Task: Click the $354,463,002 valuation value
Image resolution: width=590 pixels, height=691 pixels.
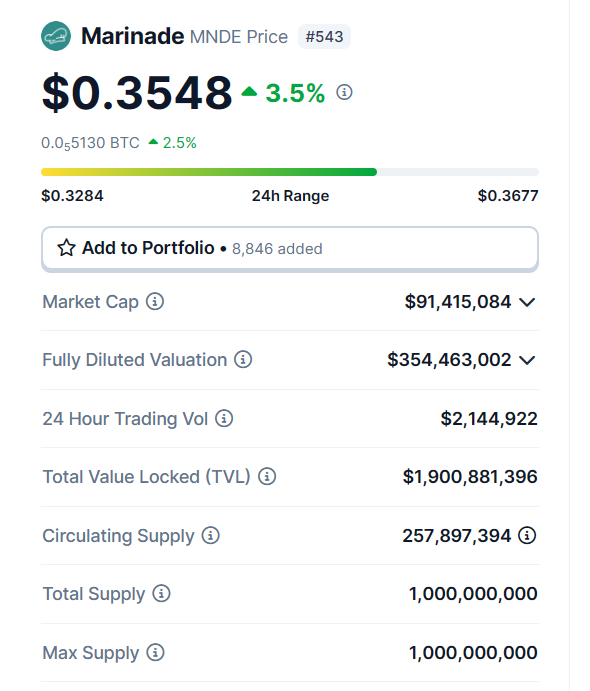Action: [x=449, y=360]
